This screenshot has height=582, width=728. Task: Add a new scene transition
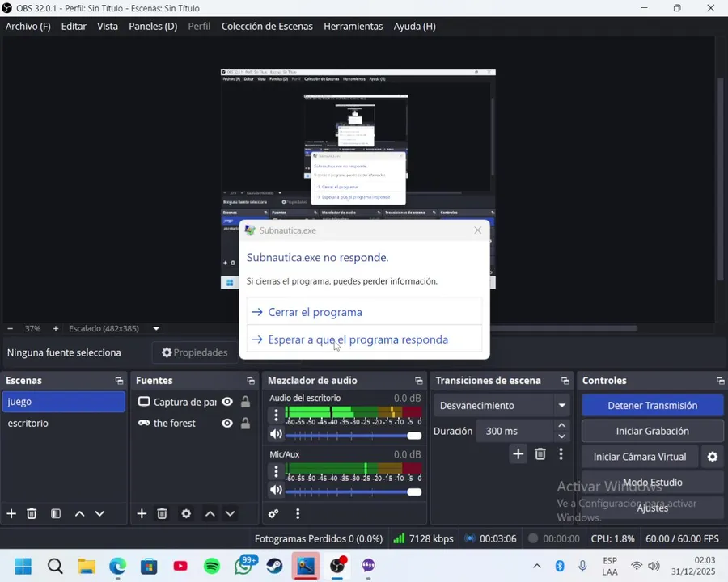(518, 454)
